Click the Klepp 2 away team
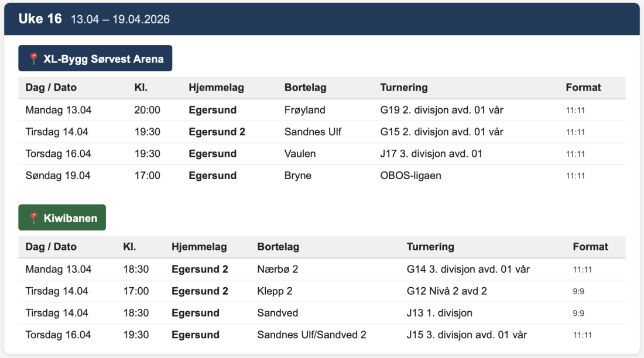Screen dimensions: 644x358 (275, 291)
